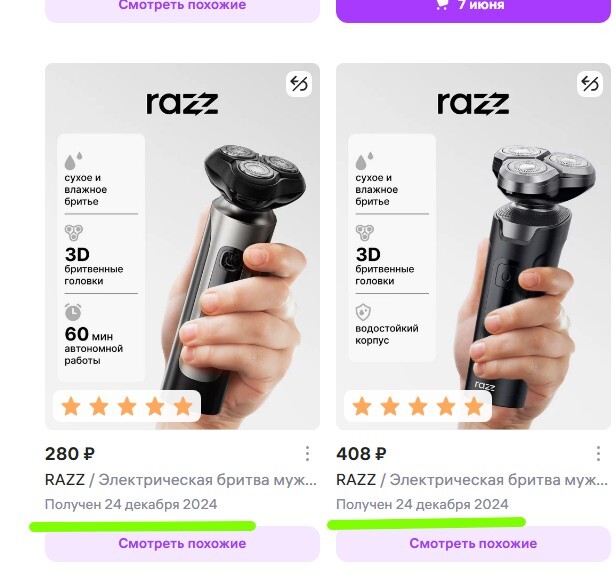Screen dimensions: 616x576
Task: Click the swap-arrows icon on the 408 ₽ shaver image
Action: 589,84
